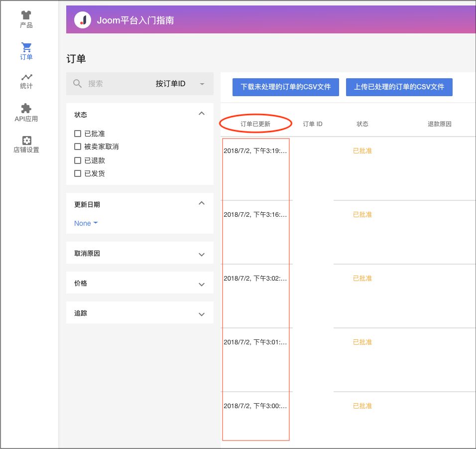
Task: Click the 订单 ID column header
Action: (313, 124)
